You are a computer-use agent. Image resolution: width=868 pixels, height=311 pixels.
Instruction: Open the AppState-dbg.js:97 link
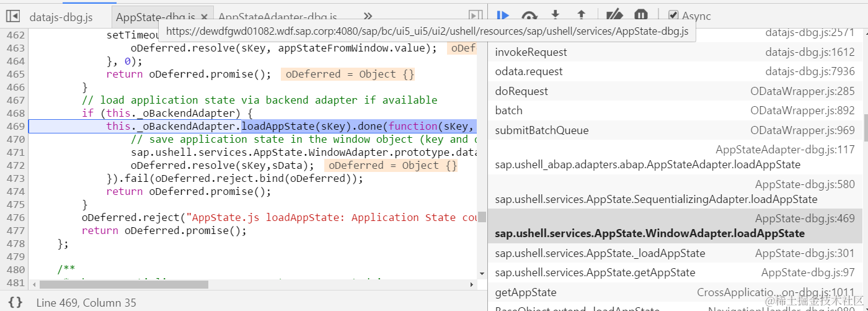click(x=808, y=273)
